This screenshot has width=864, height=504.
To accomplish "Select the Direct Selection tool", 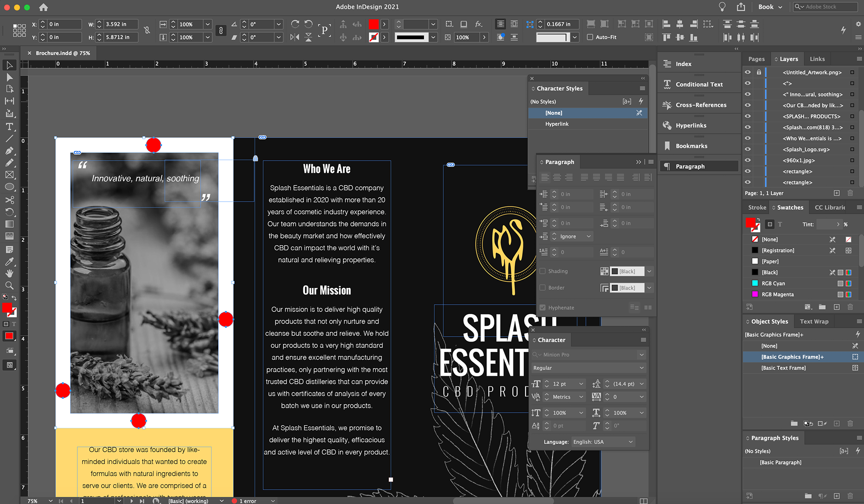I will [9, 77].
